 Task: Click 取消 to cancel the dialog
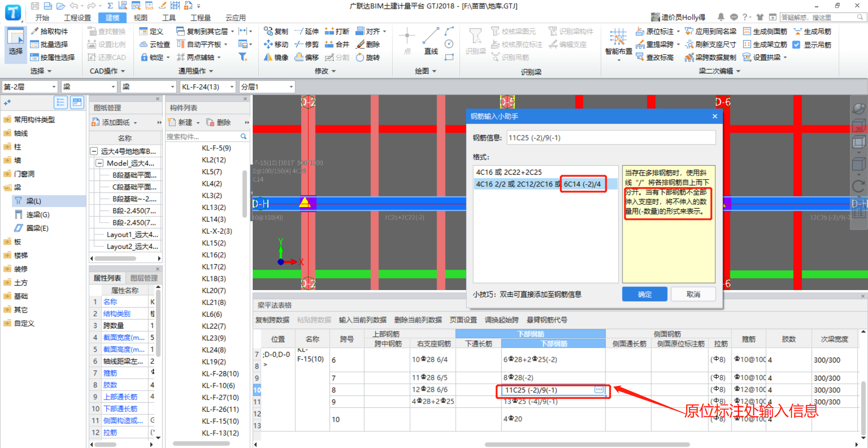pos(693,294)
